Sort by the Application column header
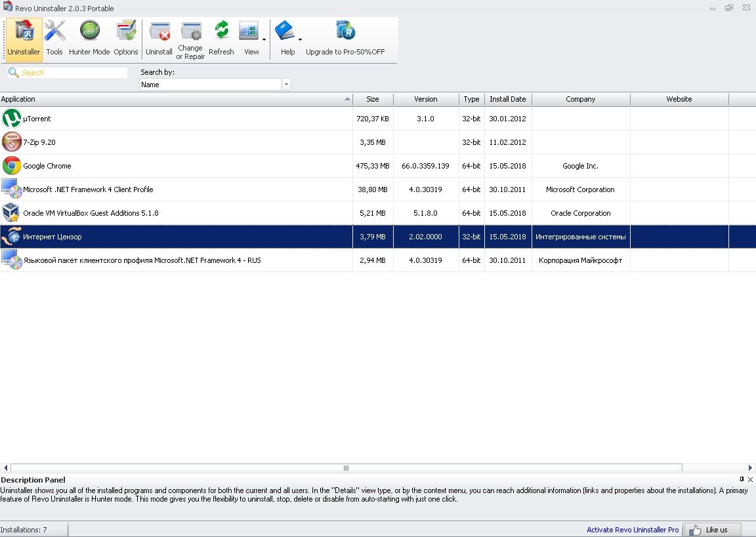 pyautogui.click(x=176, y=99)
